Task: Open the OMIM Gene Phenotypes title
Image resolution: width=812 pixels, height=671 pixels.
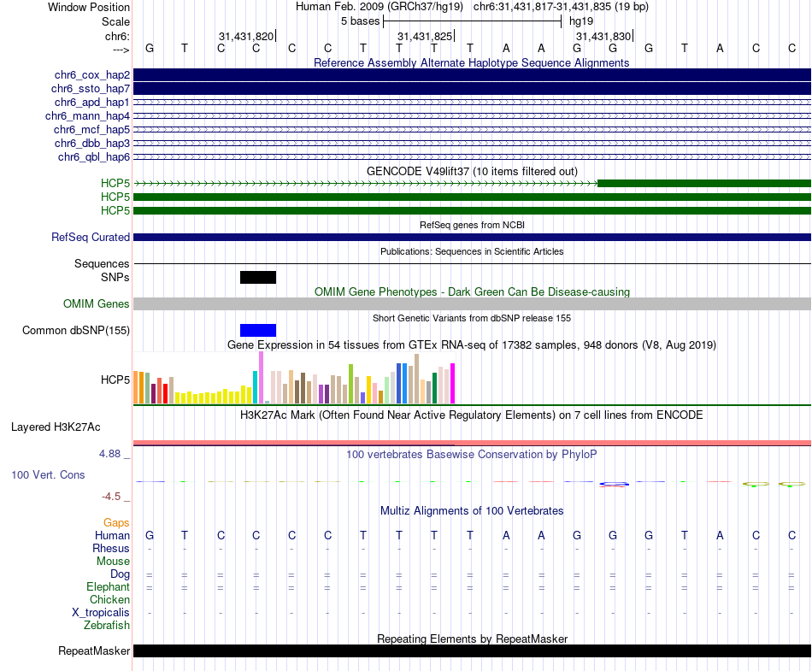Action: tap(472, 292)
